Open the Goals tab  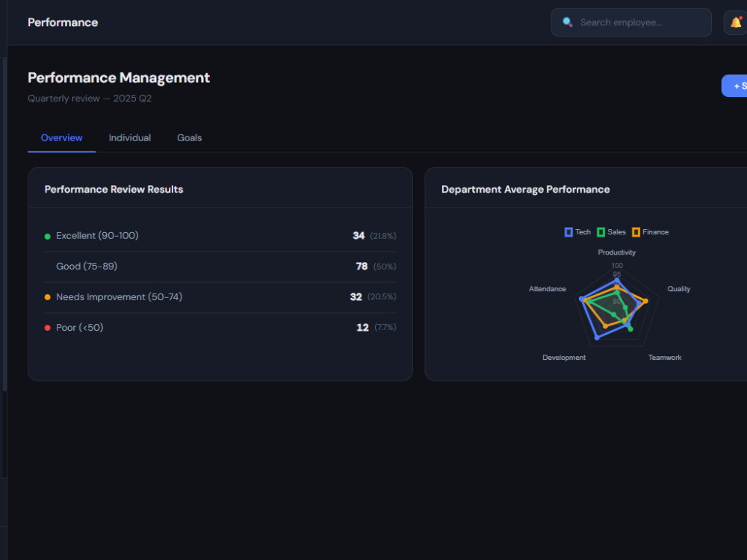[189, 138]
